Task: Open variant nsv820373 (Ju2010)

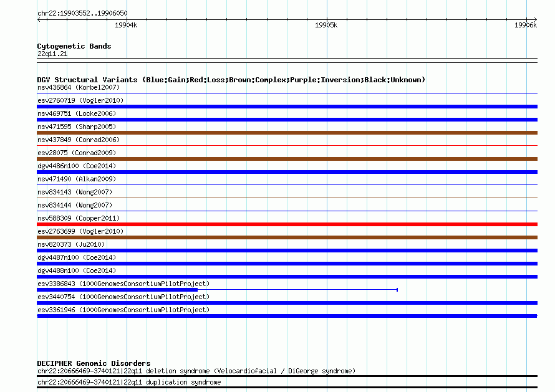Action: [71, 244]
